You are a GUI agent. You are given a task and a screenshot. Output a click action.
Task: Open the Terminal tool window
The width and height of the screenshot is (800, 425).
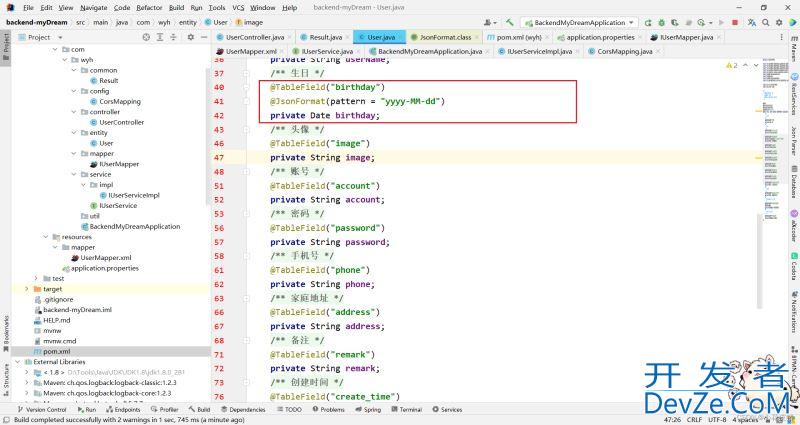click(x=406, y=410)
